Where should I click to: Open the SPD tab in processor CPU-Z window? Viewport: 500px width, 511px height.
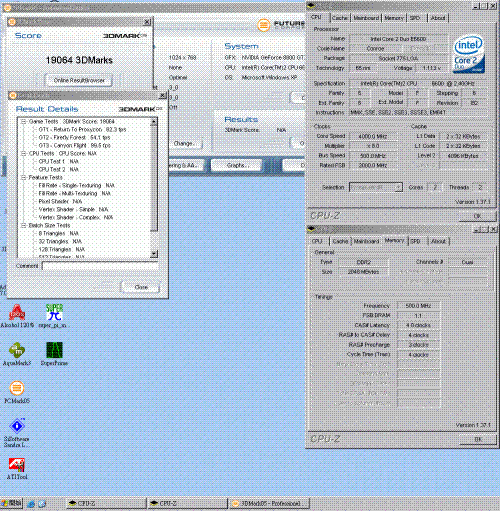tap(415, 18)
